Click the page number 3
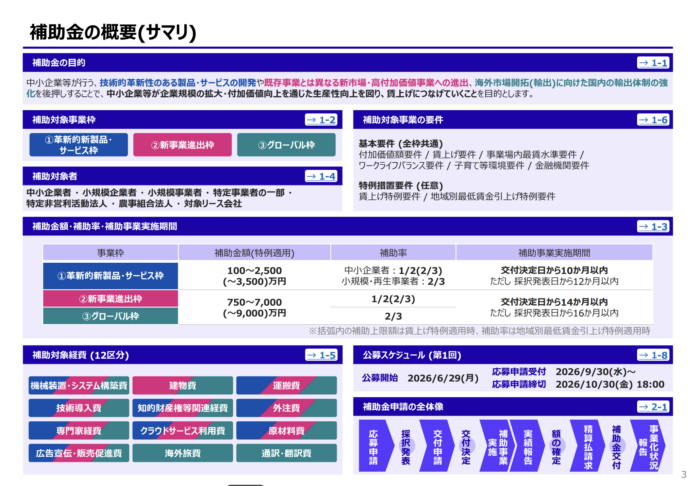 click(683, 474)
